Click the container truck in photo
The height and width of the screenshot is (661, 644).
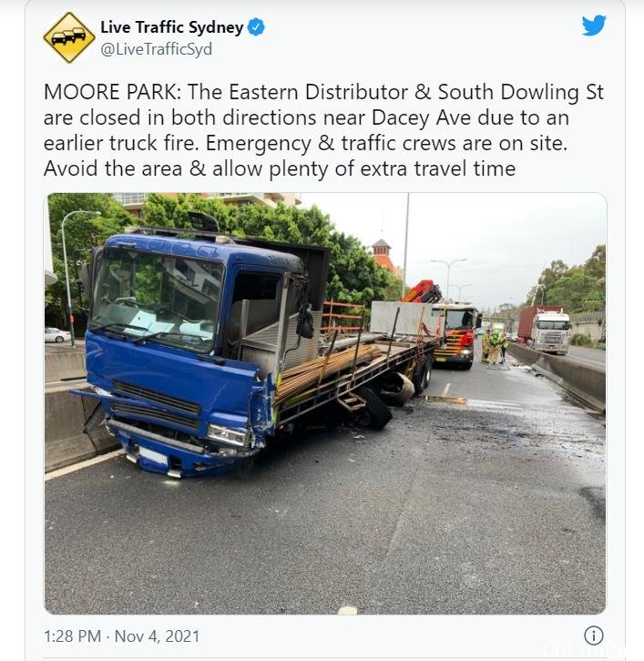click(x=544, y=330)
